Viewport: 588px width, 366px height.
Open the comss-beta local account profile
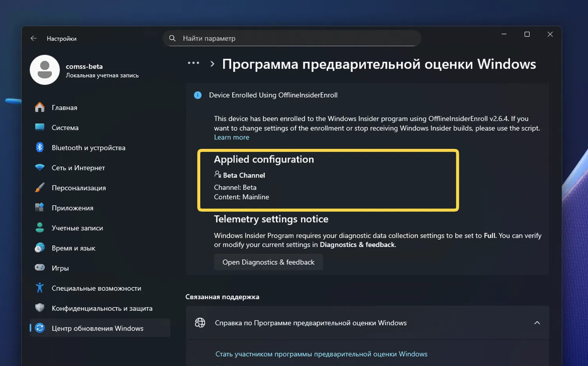pos(84,70)
